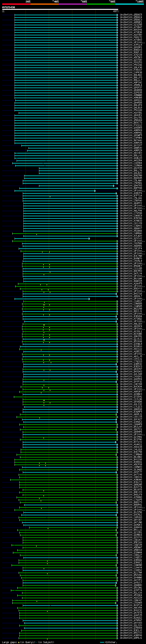Select the UniRef100_P68172 label
This screenshot has width=146, height=644.
coord(131,37)
